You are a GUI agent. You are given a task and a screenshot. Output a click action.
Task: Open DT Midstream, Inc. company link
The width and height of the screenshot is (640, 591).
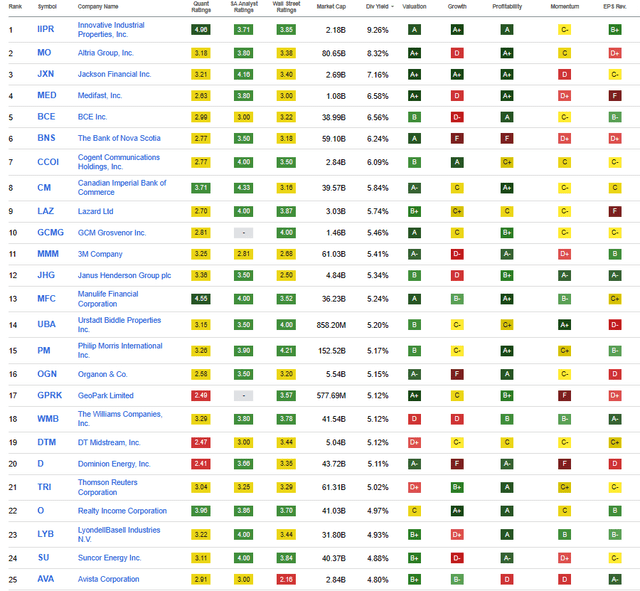tap(109, 442)
